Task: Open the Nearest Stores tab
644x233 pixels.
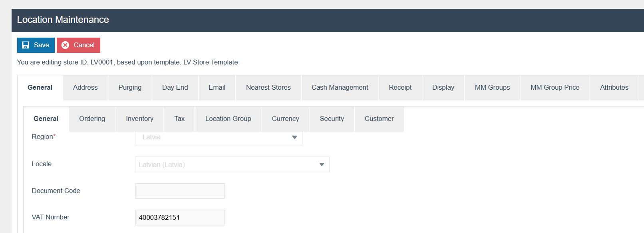Action: (x=268, y=88)
